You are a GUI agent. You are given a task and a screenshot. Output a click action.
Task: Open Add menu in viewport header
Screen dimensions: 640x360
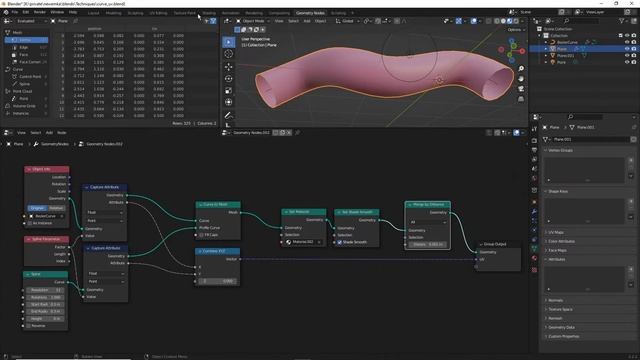pos(307,21)
